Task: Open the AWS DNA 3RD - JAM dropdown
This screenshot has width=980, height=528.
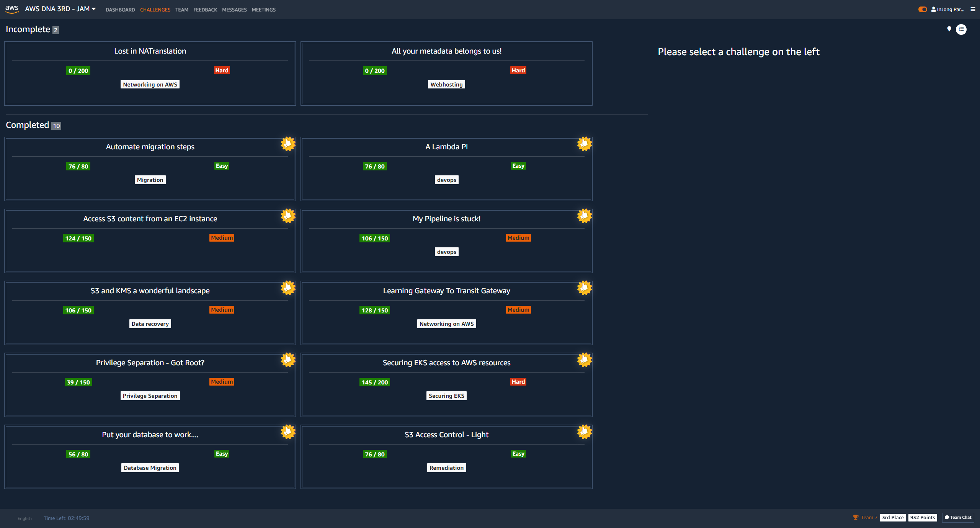Action: click(60, 9)
